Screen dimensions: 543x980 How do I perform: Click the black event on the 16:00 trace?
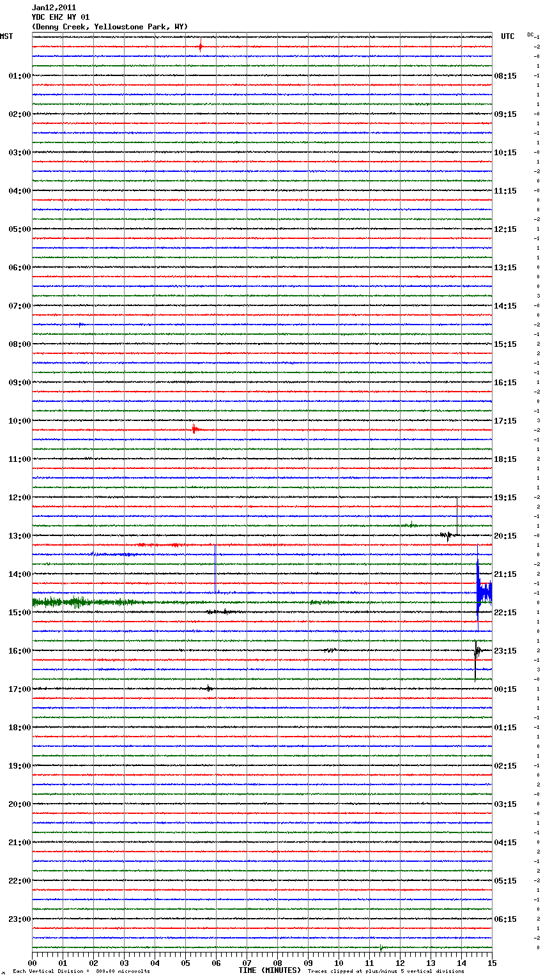[477, 652]
